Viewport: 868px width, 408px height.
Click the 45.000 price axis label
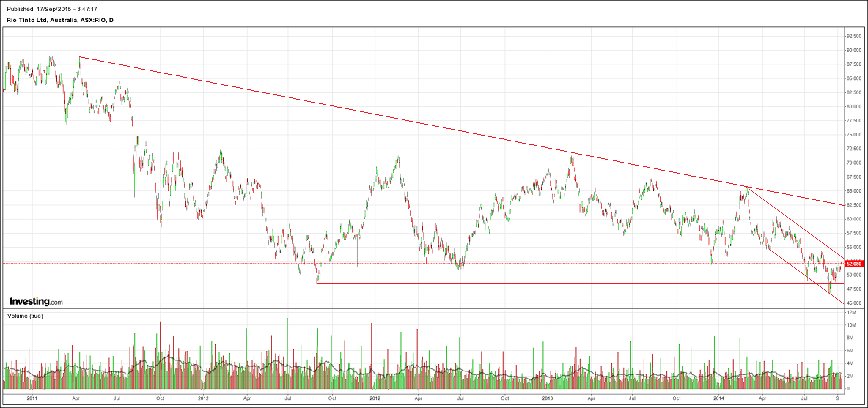[853, 303]
